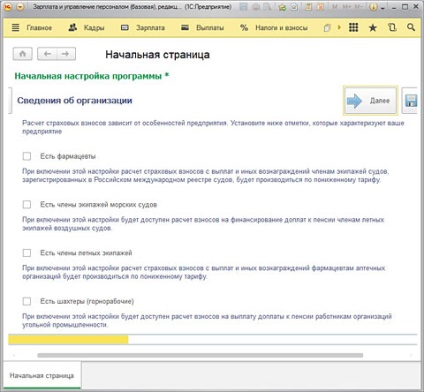Image resolution: width=424 pixels, height=392 pixels.
Task: Click the Начальная настройка программы heading
Action: point(92,76)
